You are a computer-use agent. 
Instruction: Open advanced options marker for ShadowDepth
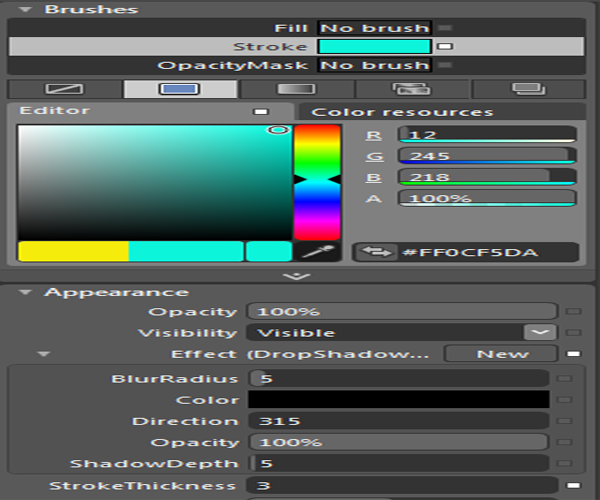click(x=564, y=464)
